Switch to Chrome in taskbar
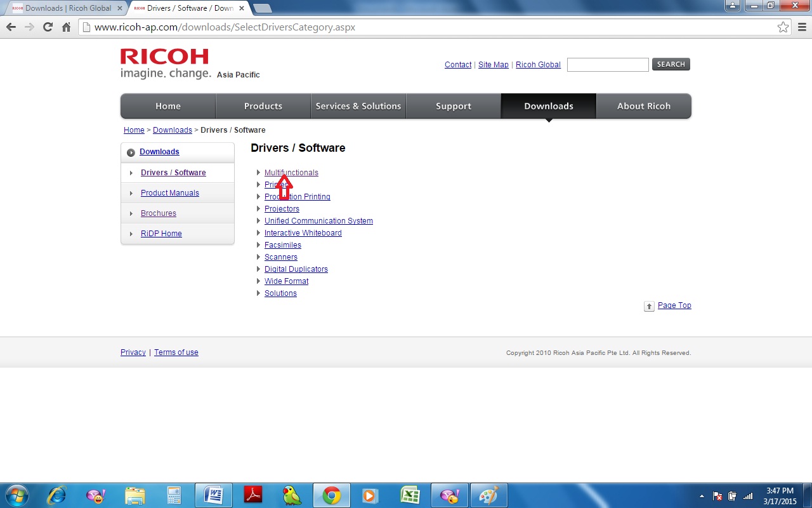 pyautogui.click(x=331, y=495)
